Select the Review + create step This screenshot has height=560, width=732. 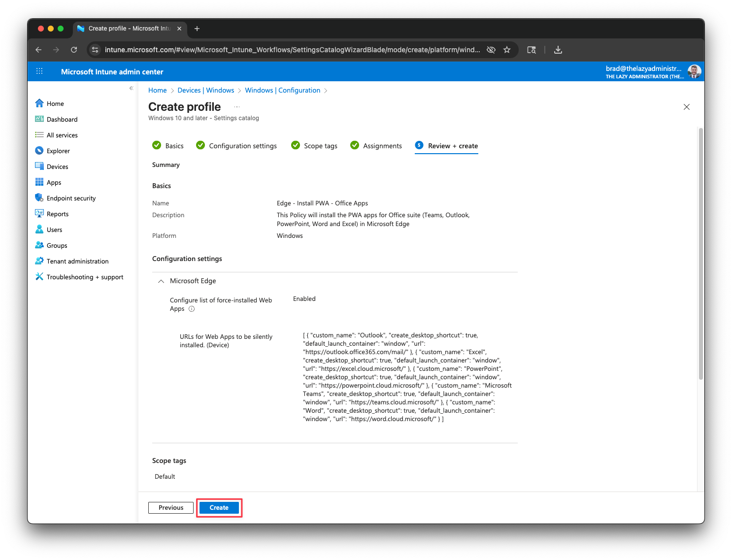tap(446, 146)
